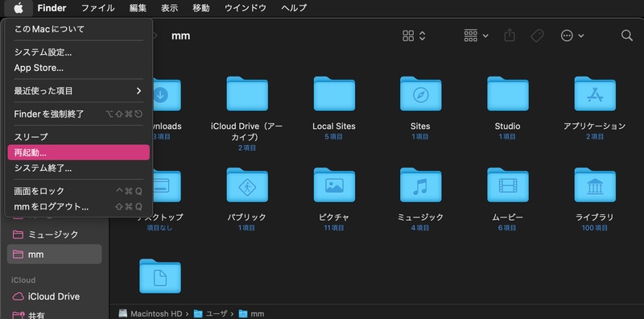This screenshot has width=644, height=319.
Task: Open the group-by dropdown in toolbar
Action: [x=476, y=35]
